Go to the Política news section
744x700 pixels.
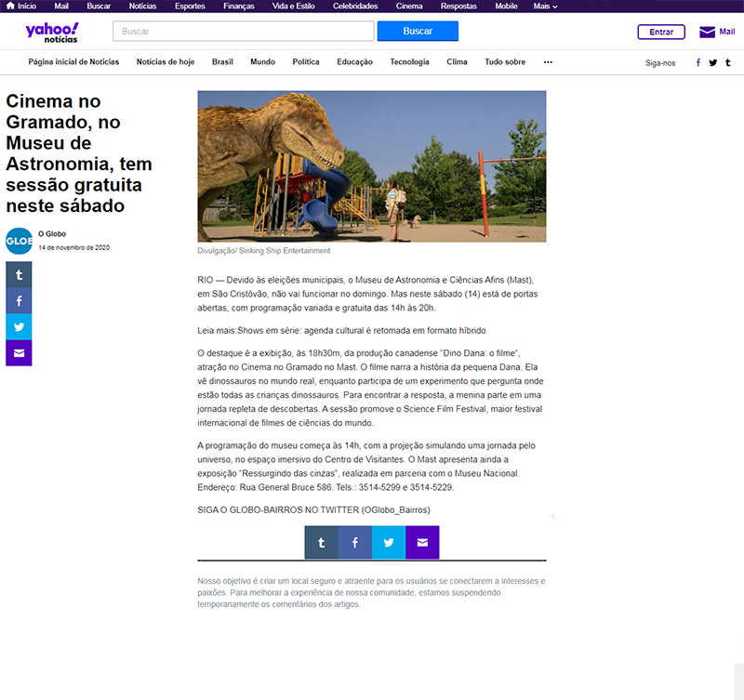306,62
